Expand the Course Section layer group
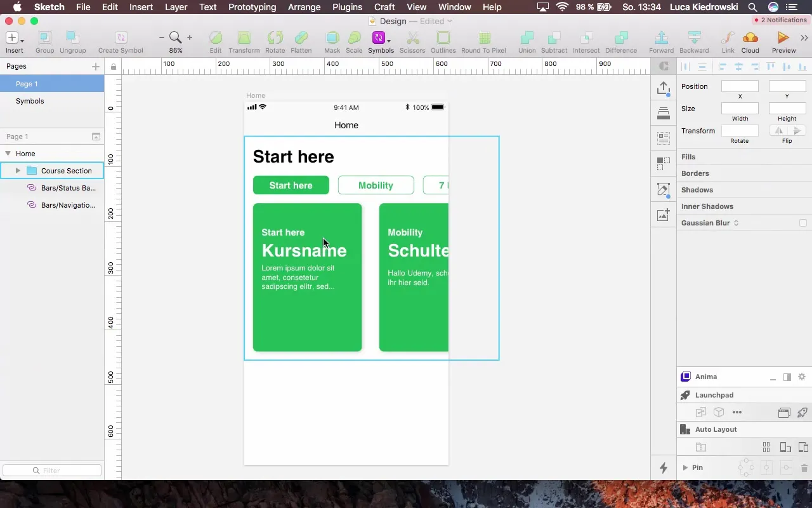 [18, 171]
